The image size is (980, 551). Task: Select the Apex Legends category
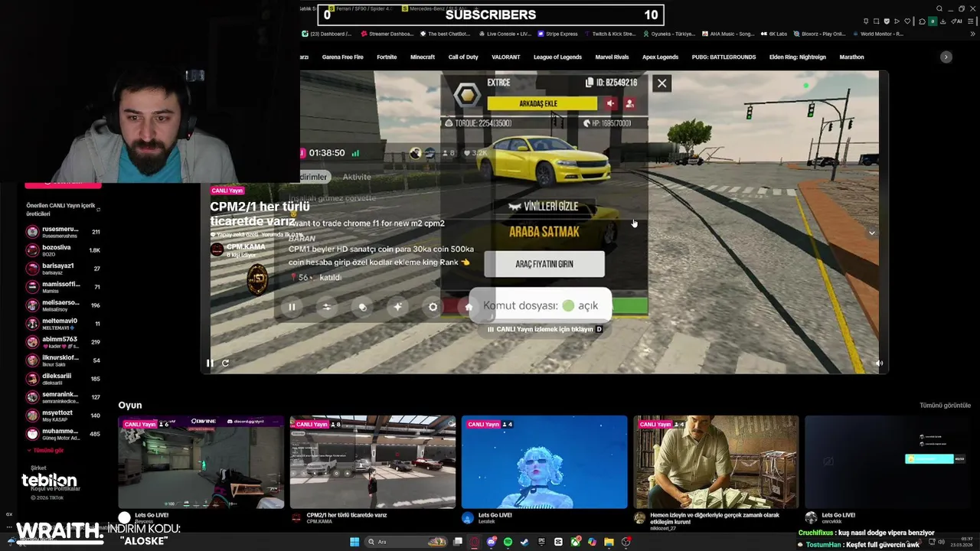(x=660, y=57)
